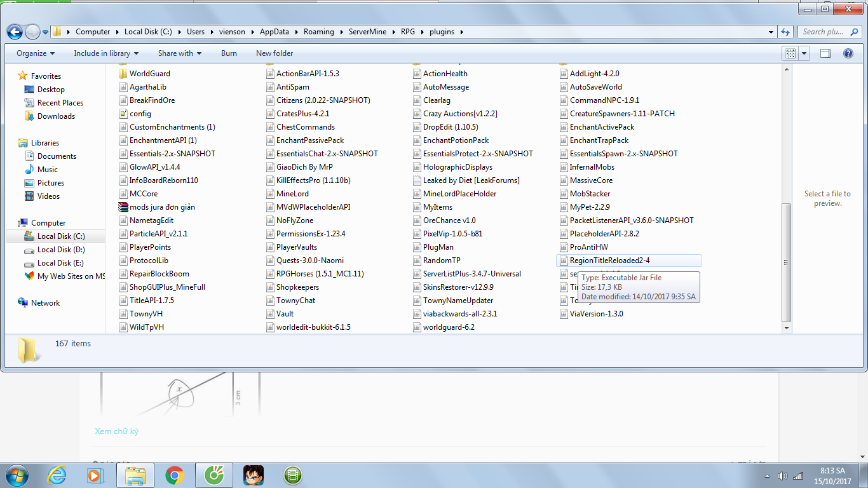Screen dimensions: 868x488
Task: Select the config file icon
Action: coord(124,114)
